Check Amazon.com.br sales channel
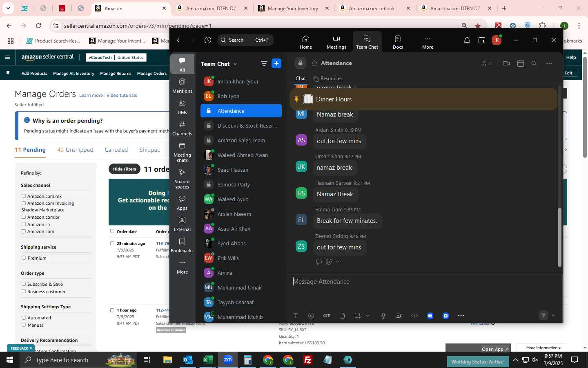The image size is (588, 368). point(24,217)
